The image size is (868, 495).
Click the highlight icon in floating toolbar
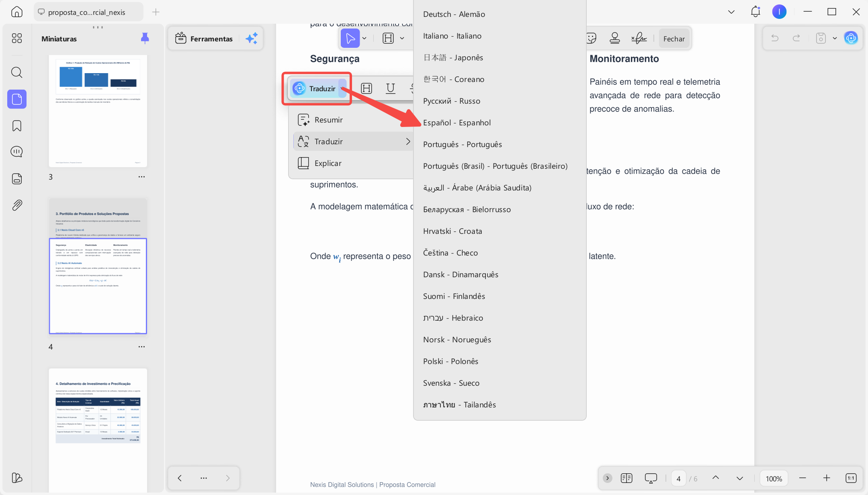pos(366,88)
